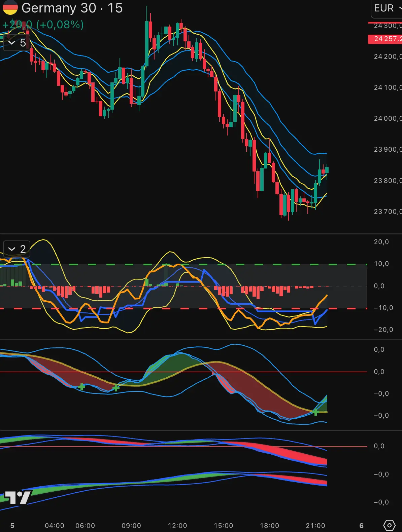
Task: Select the red 24 257,2 current price label
Action: [385, 39]
